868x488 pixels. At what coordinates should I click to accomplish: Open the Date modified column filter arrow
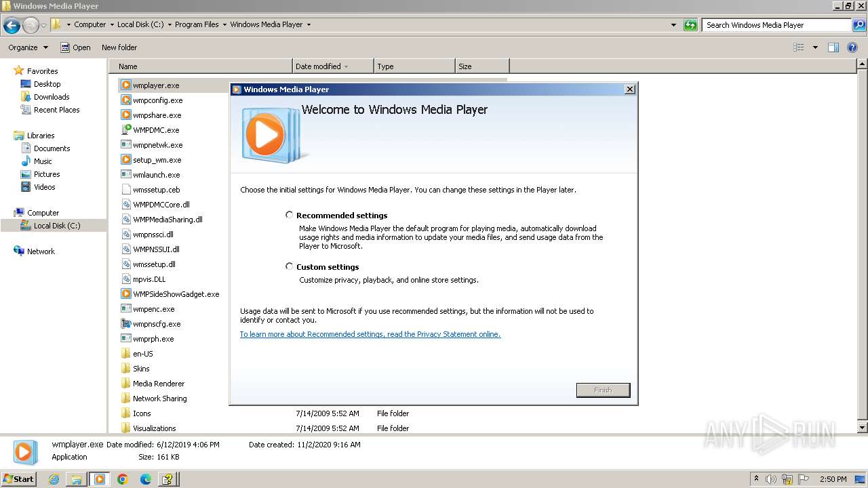[347, 66]
